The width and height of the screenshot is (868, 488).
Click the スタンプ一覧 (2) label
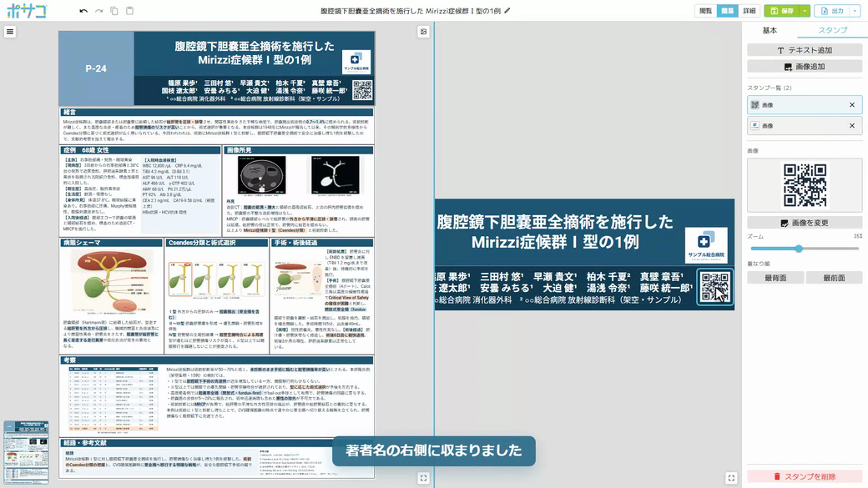pos(770,88)
